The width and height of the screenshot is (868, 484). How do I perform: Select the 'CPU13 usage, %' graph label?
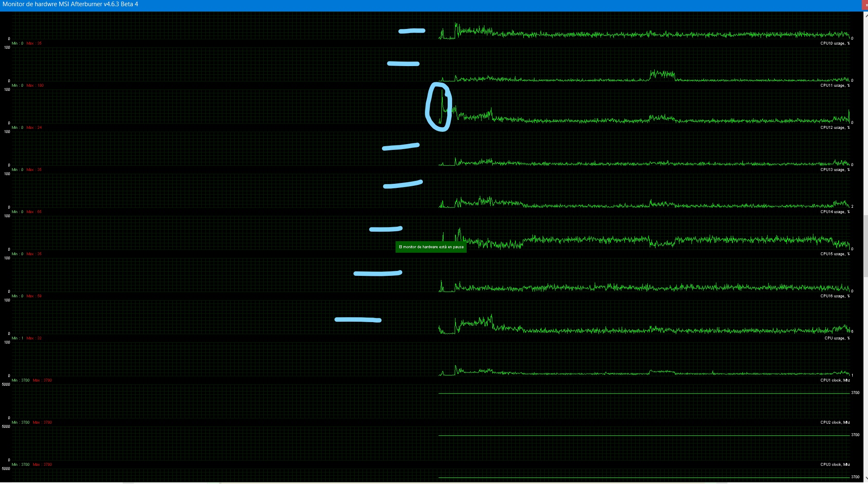835,170
